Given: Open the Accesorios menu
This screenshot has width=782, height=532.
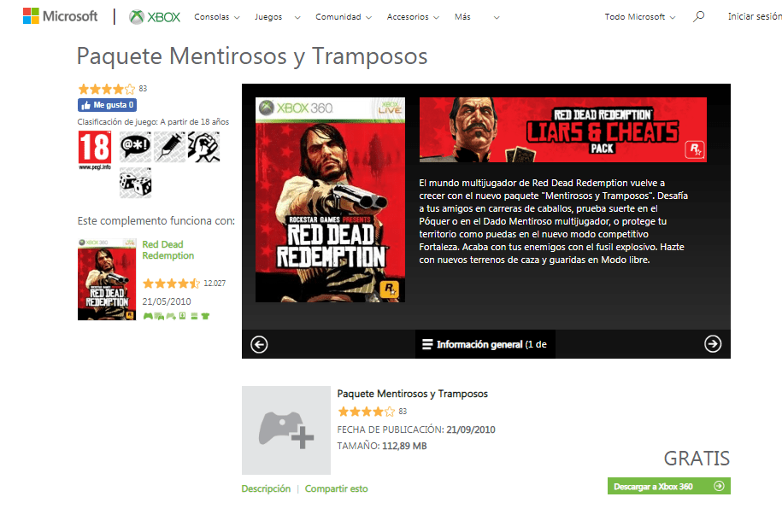Looking at the screenshot, I should 413,17.
